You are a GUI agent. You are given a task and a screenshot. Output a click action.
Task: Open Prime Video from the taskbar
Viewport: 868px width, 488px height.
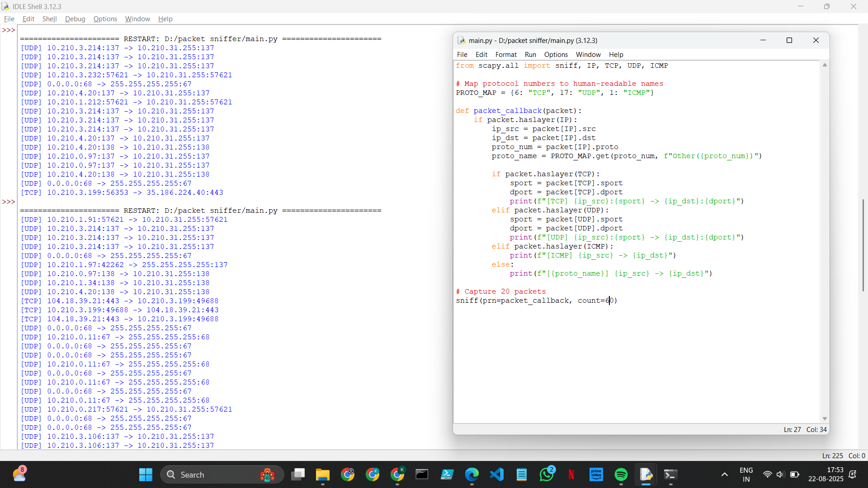point(596,474)
